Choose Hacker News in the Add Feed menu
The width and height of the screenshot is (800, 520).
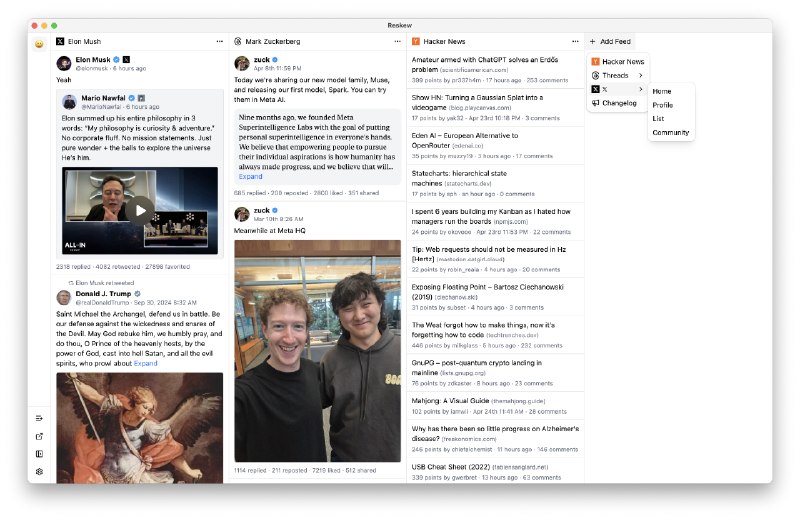pyautogui.click(x=618, y=62)
